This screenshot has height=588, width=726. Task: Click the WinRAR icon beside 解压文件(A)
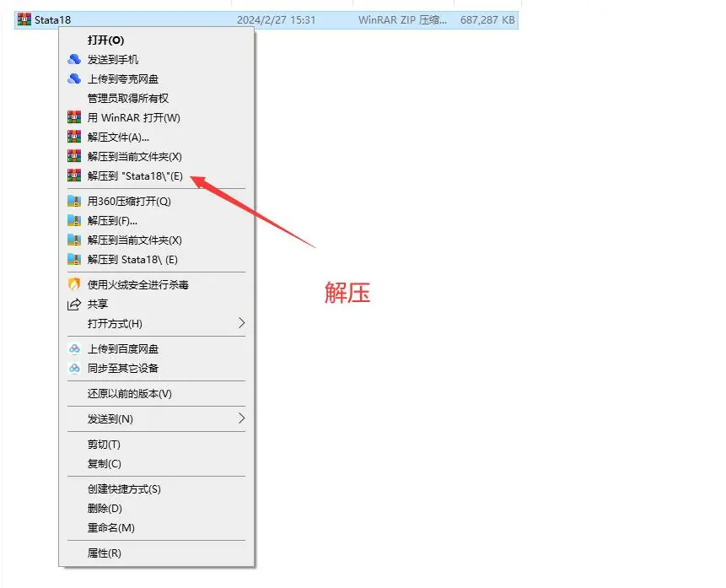[74, 136]
